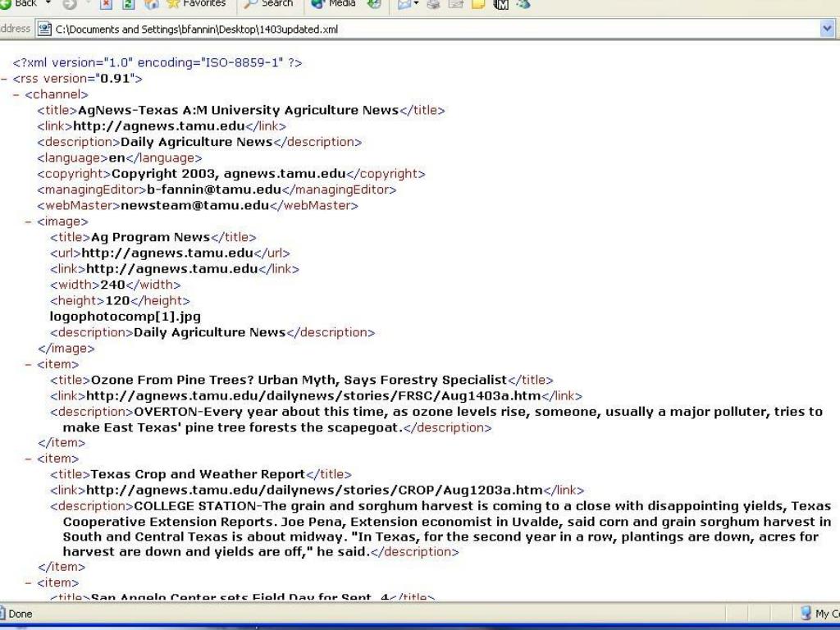
Task: Collapse the channel node
Action: (x=16, y=95)
